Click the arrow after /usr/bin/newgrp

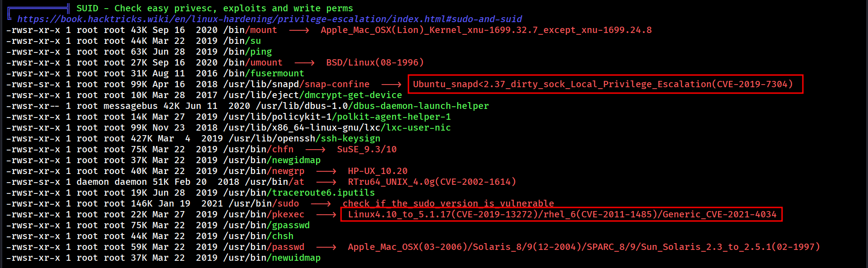[x=326, y=171]
